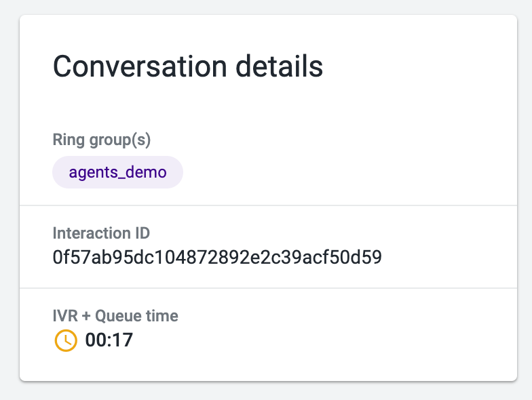Click the 'IVR' text in the label
Viewport: 532px width, 400px height.
click(65, 316)
